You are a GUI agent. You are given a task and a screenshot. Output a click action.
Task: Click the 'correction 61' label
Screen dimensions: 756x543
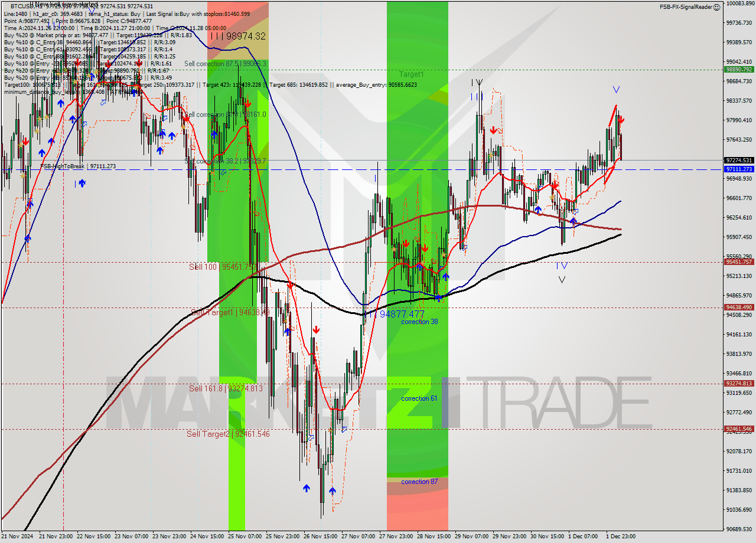click(419, 398)
